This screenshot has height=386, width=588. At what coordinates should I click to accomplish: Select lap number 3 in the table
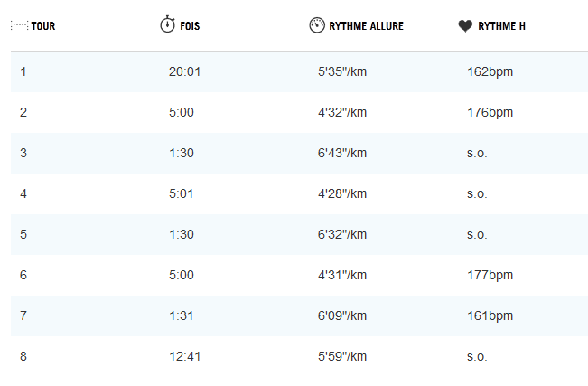point(23,153)
